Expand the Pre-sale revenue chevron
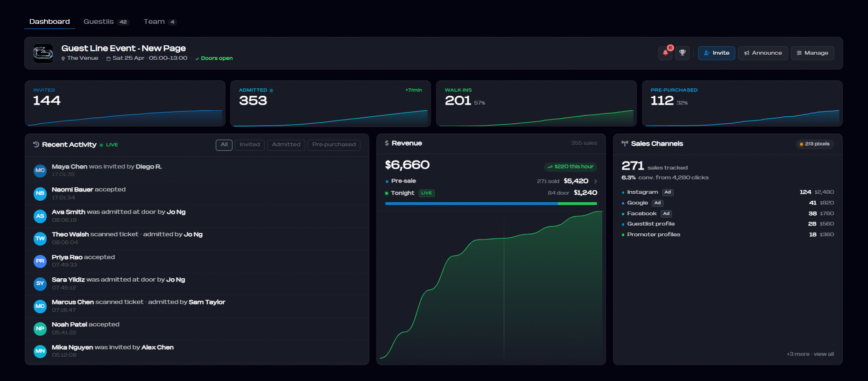868x381 pixels. click(x=595, y=181)
